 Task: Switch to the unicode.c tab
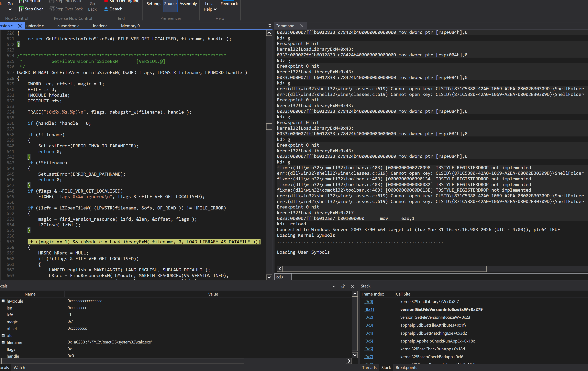pos(35,26)
